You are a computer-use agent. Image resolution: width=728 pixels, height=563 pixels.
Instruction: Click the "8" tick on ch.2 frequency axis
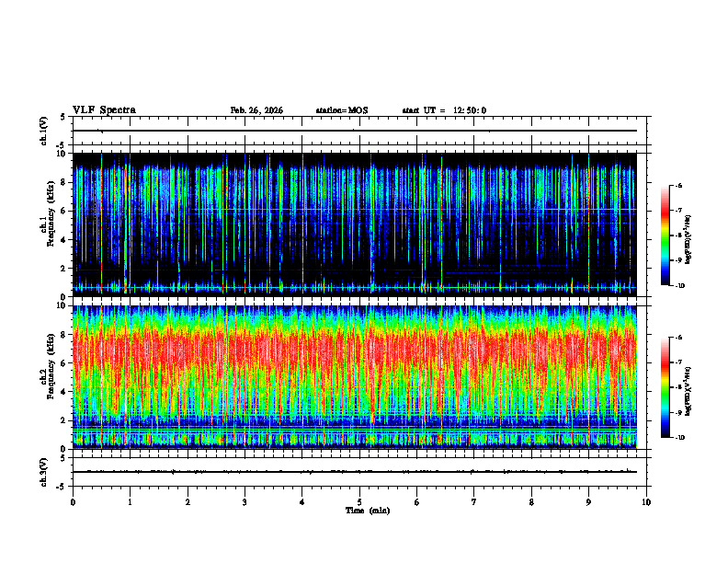tap(64, 335)
